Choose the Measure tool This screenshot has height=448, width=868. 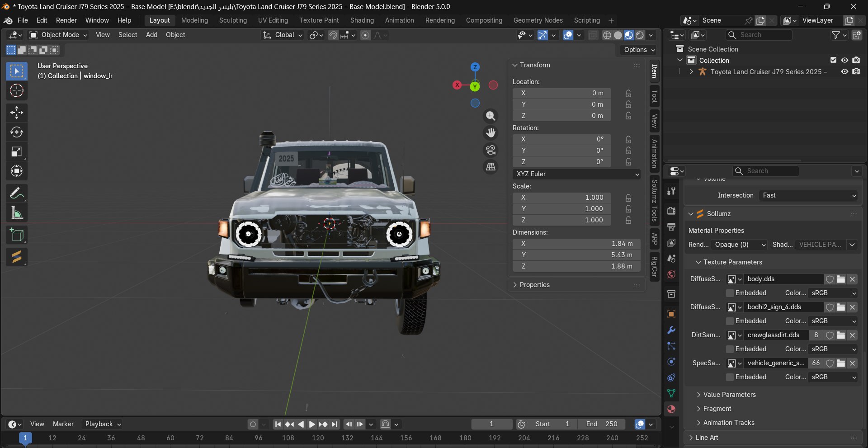click(17, 213)
